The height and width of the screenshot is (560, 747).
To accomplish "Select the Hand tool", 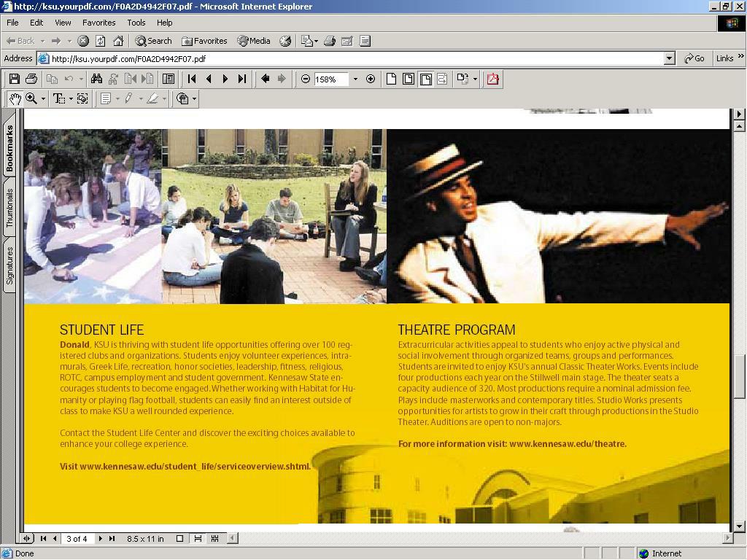I will [x=15, y=98].
